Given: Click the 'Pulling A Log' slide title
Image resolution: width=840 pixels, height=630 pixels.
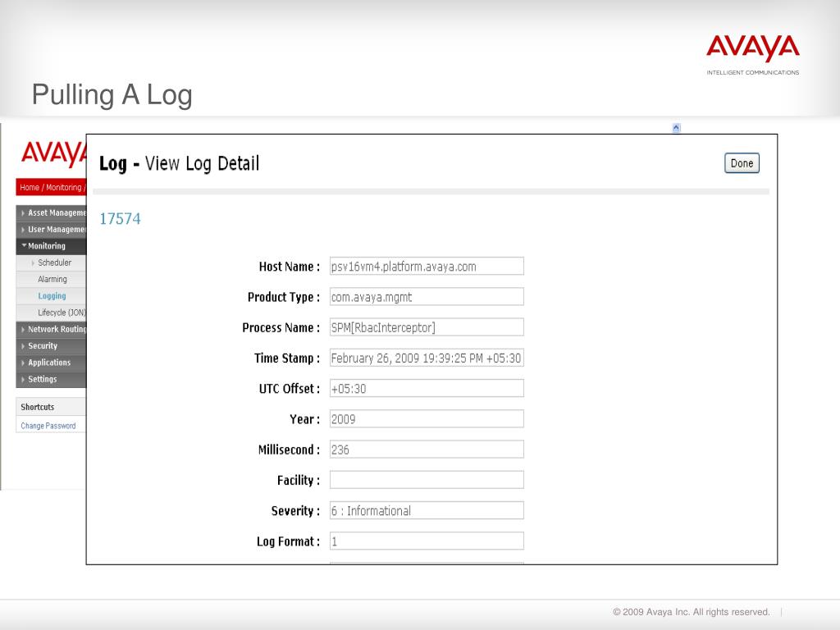Looking at the screenshot, I should click(x=112, y=95).
